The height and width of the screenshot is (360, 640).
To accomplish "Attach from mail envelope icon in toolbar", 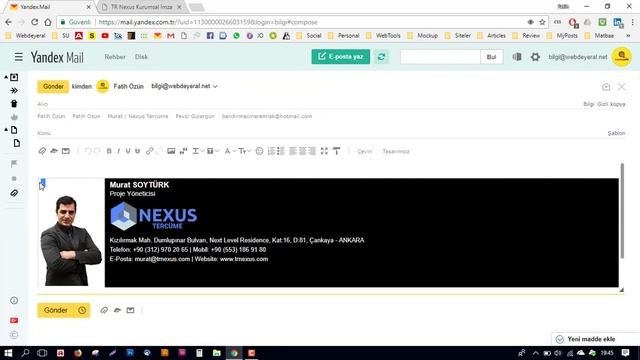I will (x=66, y=151).
